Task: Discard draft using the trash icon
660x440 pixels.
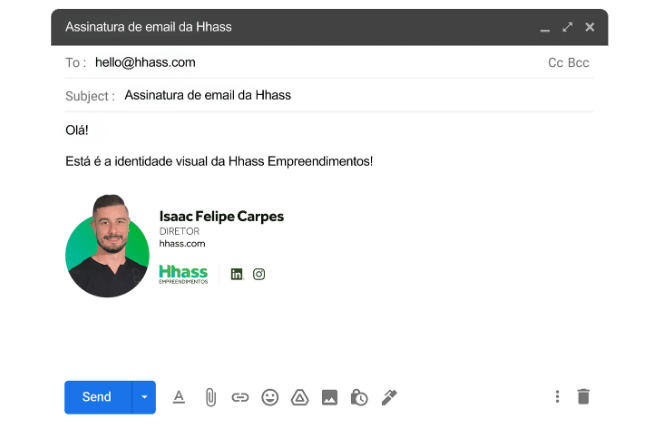Action: [x=583, y=397]
